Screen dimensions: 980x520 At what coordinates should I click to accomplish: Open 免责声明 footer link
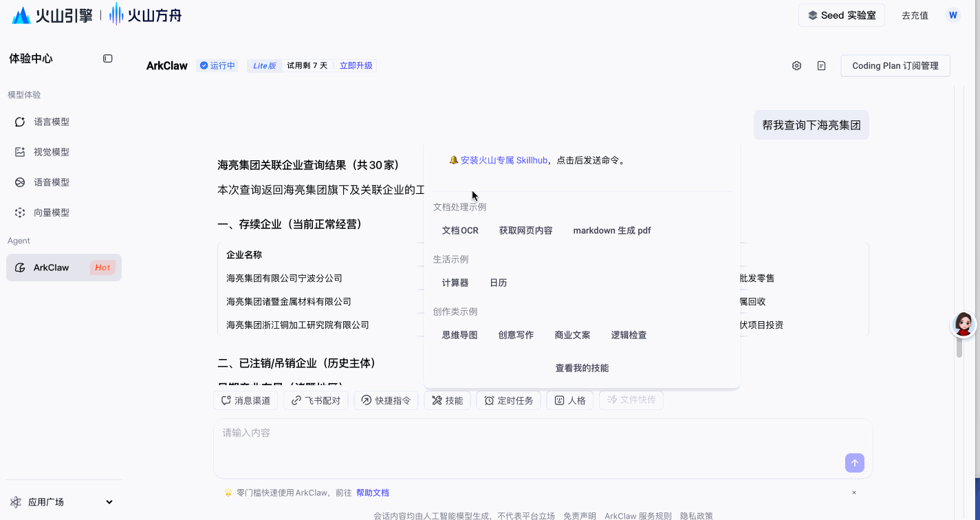tap(580, 516)
